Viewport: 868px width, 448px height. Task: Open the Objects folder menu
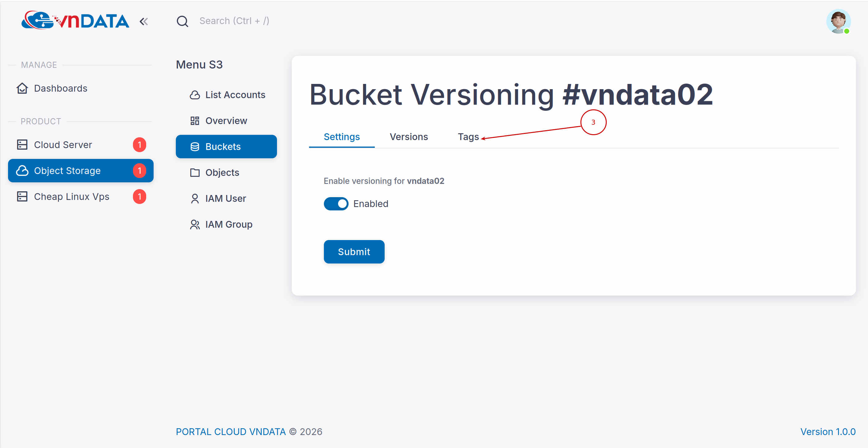pos(222,172)
